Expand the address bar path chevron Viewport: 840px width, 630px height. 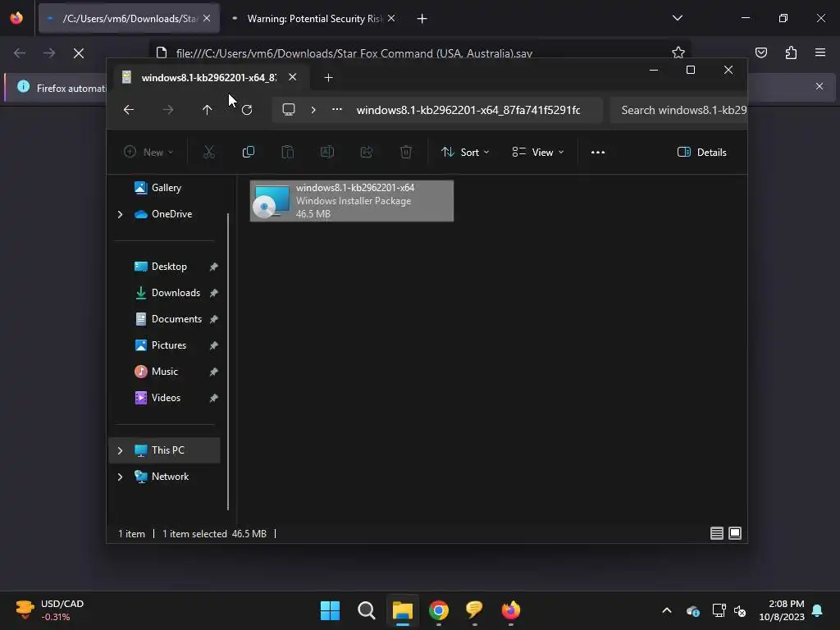[313, 110]
